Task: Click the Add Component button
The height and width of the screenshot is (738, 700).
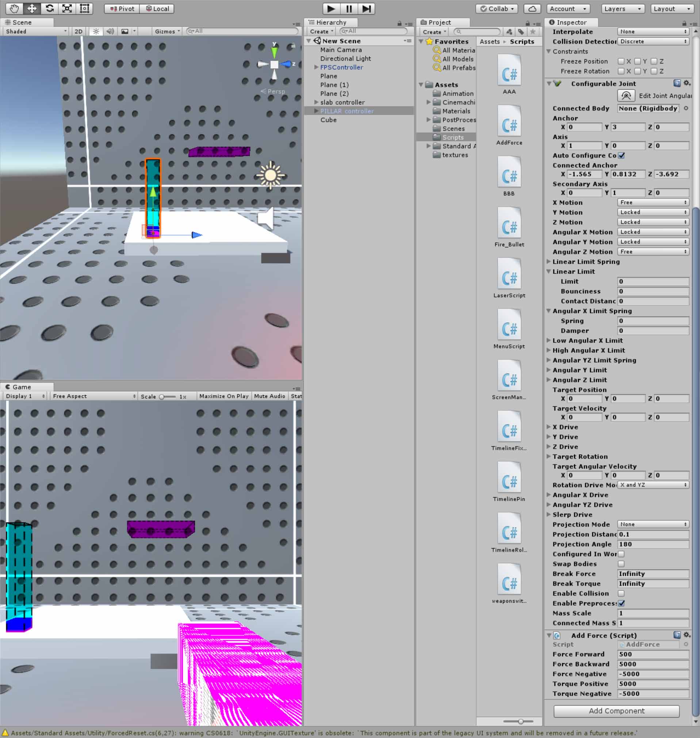Action: click(617, 711)
